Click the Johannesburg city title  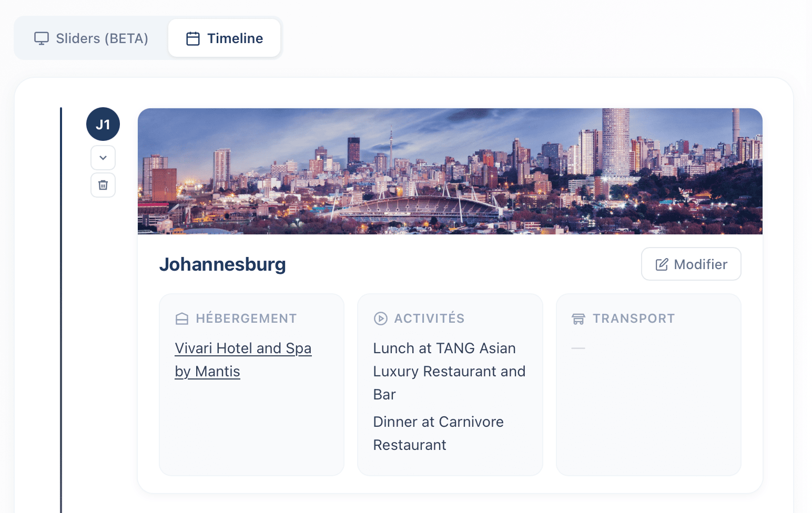222,264
